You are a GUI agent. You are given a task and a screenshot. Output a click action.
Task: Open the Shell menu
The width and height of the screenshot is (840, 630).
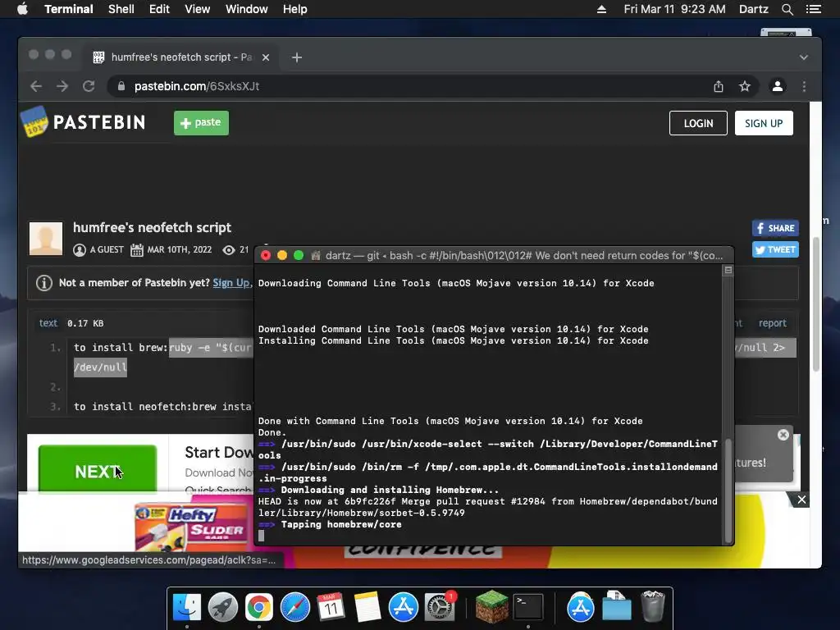point(121,9)
